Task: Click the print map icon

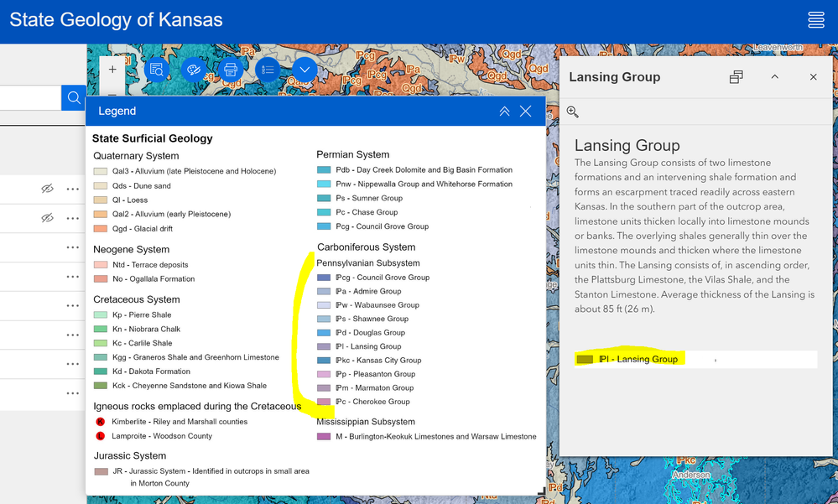Action: [231, 70]
